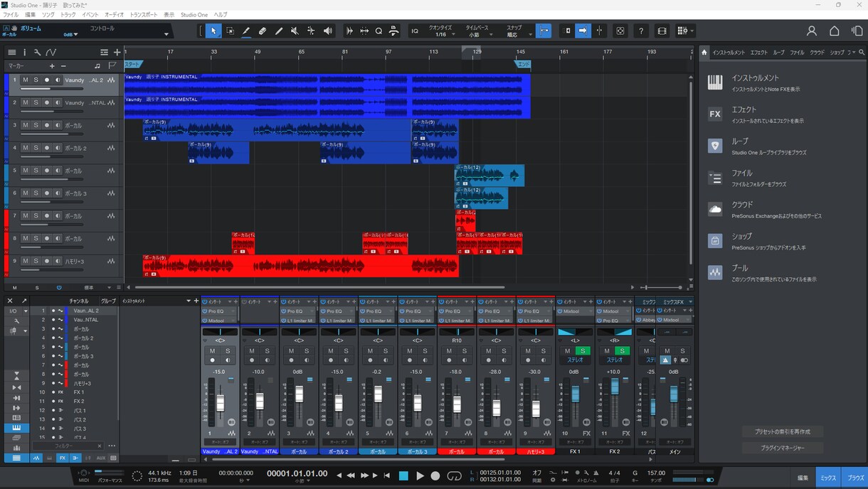Activate the Listen speaker tool
The width and height of the screenshot is (868, 489).
(327, 31)
